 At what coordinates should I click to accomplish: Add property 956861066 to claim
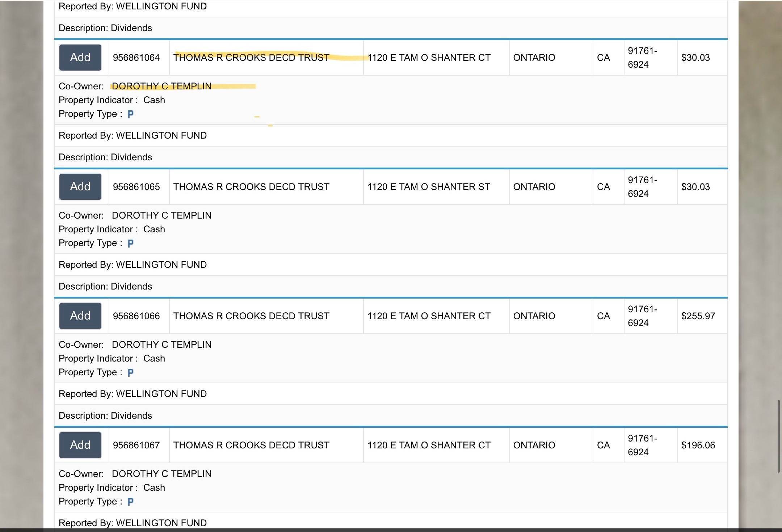[80, 316]
